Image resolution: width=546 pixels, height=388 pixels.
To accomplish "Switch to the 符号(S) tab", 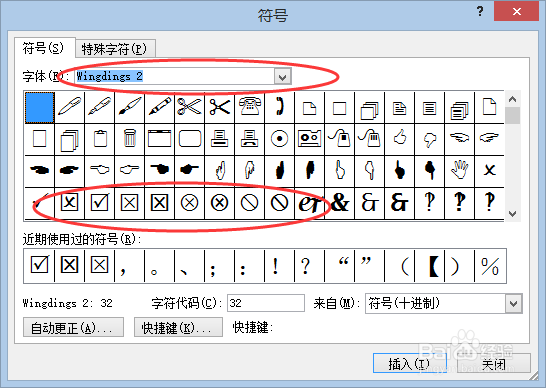I will (x=44, y=48).
